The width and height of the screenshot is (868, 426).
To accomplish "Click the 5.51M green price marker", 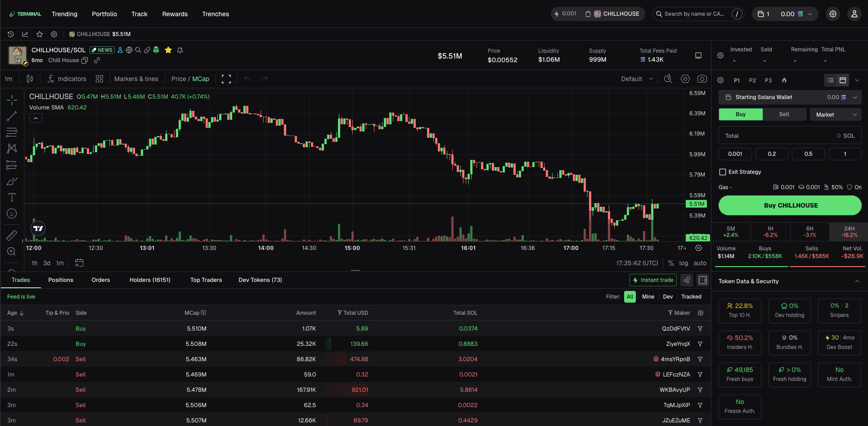I will coord(697,204).
